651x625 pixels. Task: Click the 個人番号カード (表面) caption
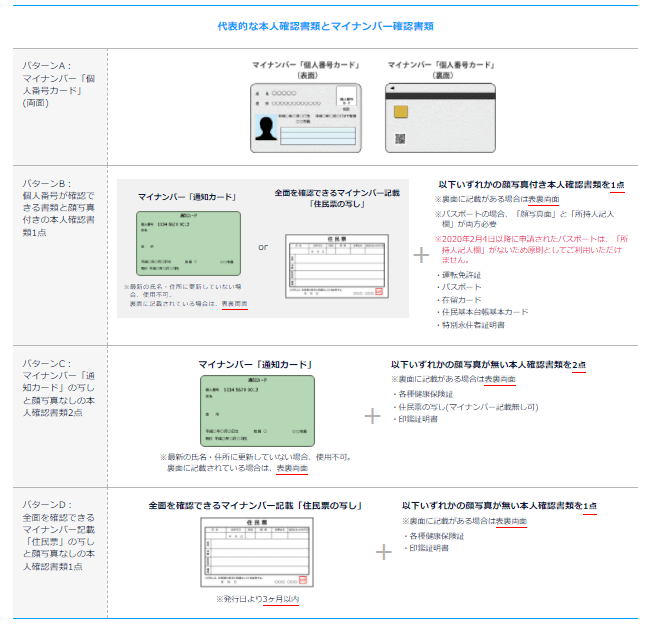click(306, 70)
